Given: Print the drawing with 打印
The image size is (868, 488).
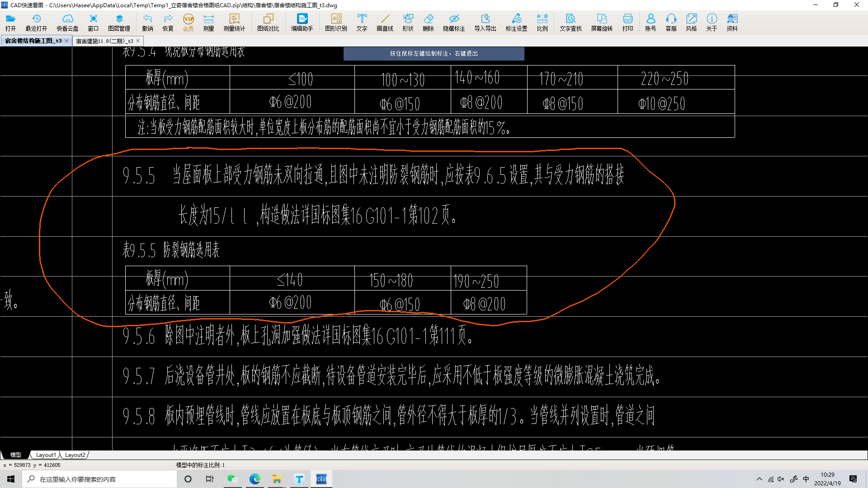Looking at the screenshot, I should 627,22.
